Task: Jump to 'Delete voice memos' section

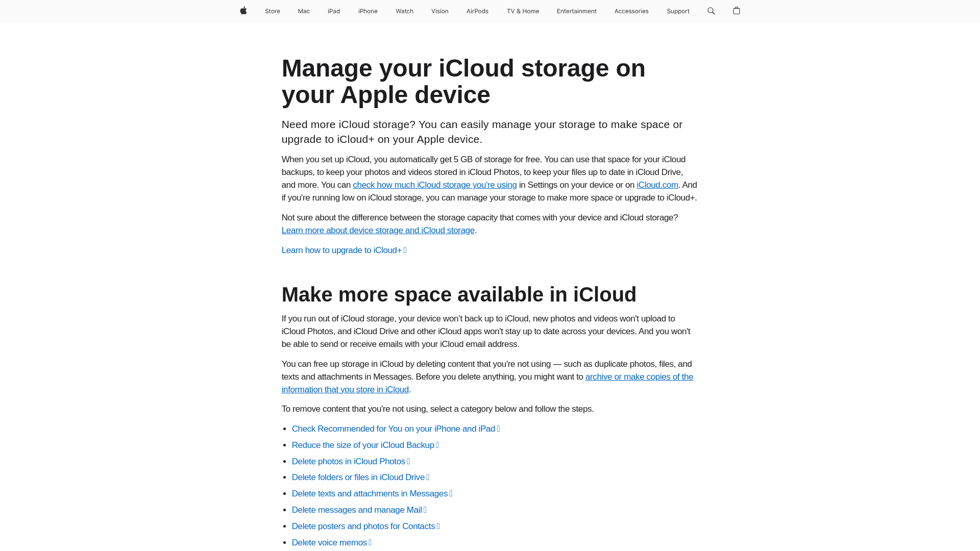Action: [x=331, y=543]
